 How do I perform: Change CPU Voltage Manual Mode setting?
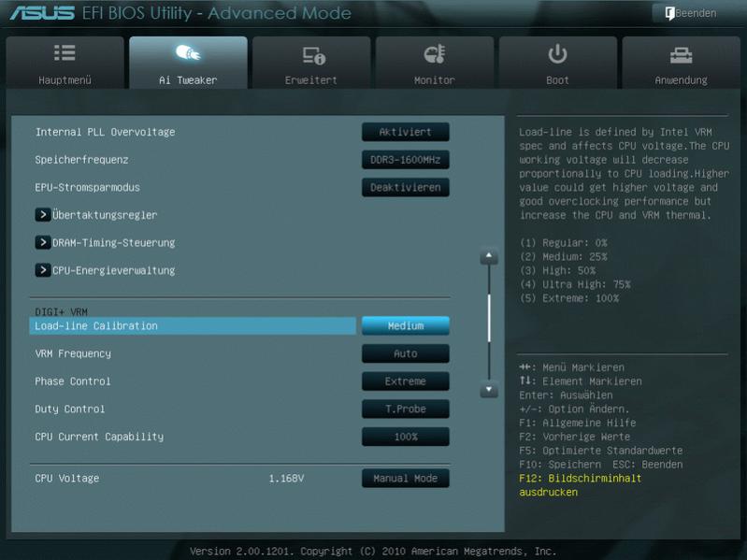(406, 478)
